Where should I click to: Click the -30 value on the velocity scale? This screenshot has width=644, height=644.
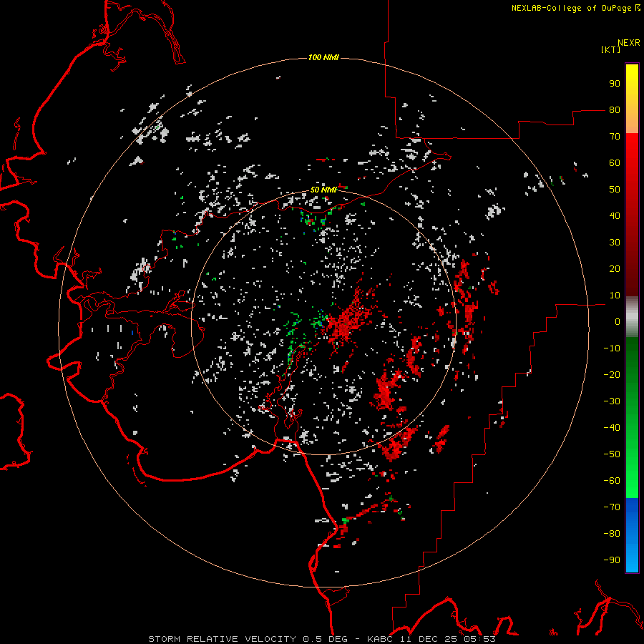pyautogui.click(x=612, y=401)
